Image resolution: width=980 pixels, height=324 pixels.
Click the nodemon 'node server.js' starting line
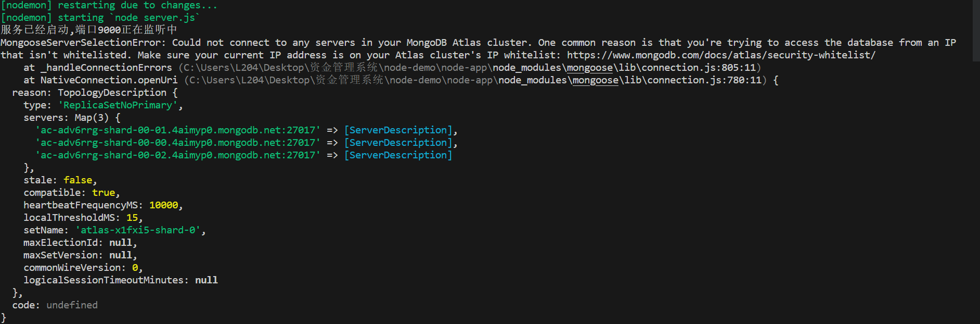point(100,18)
